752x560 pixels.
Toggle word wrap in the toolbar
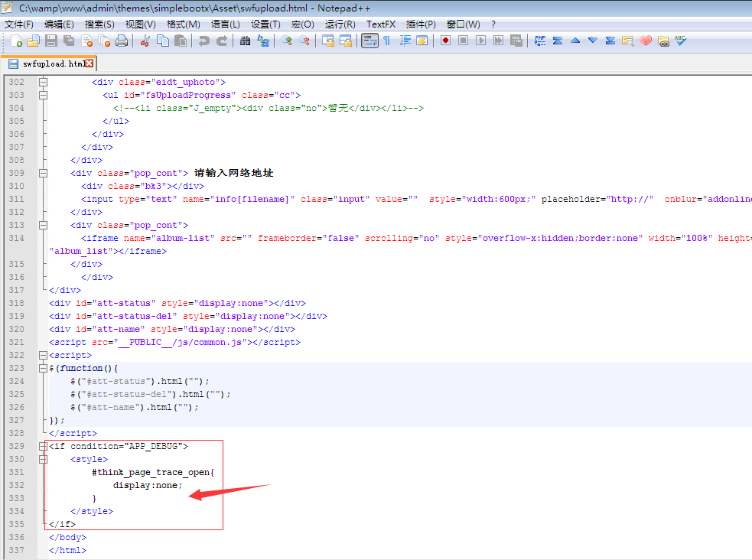click(369, 41)
